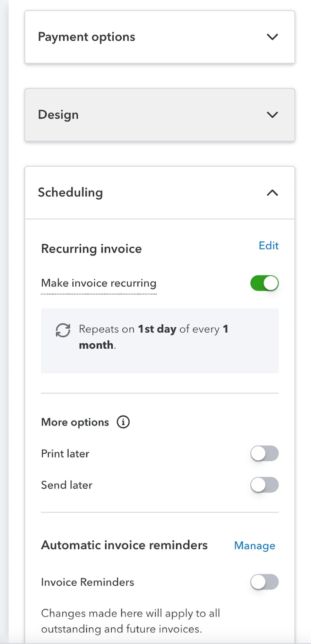Enable the Send later toggle
This screenshot has height=644, width=311.
[x=264, y=485]
